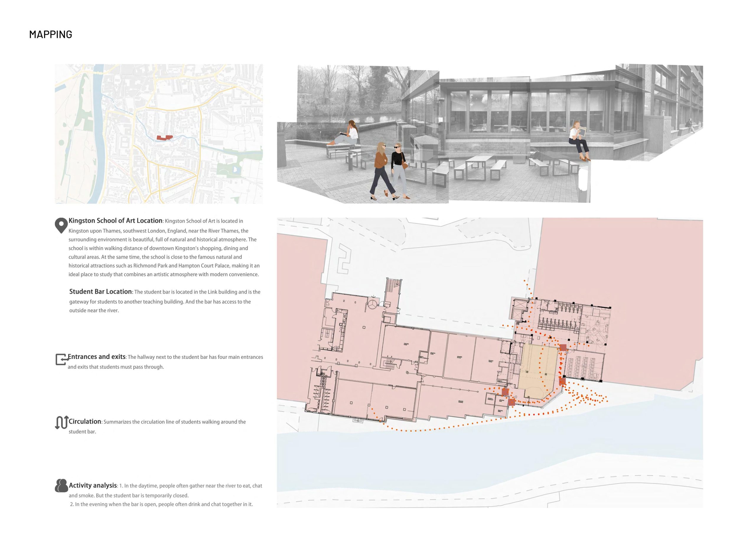This screenshot has width=756, height=537.
Task: Click the Kingston School of Art Location heading
Action: click(x=115, y=221)
